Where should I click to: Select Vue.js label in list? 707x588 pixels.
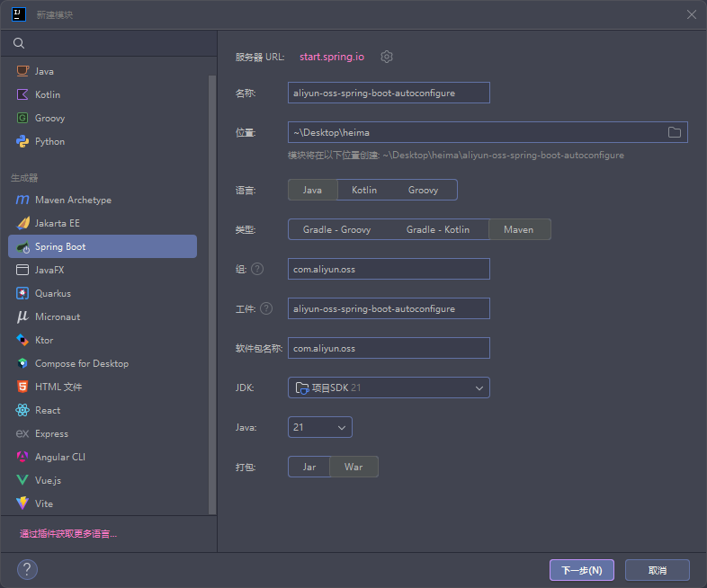[49, 480]
